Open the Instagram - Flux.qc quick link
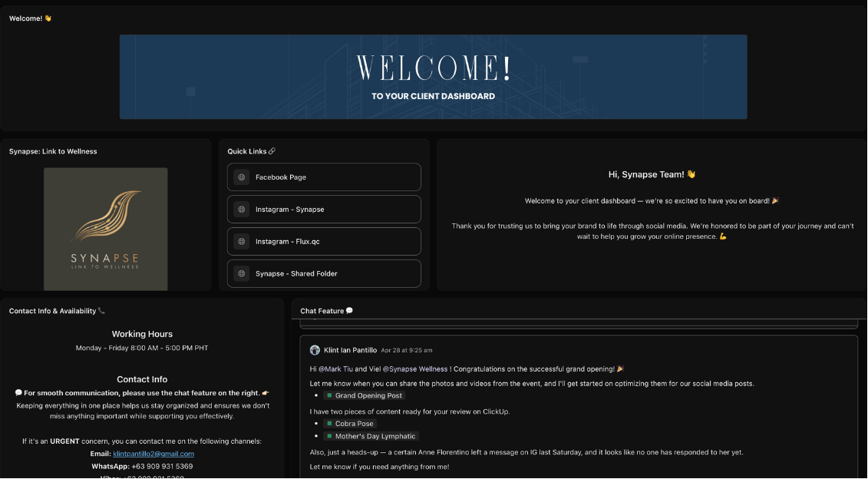The height and width of the screenshot is (479, 868). pyautogui.click(x=324, y=242)
